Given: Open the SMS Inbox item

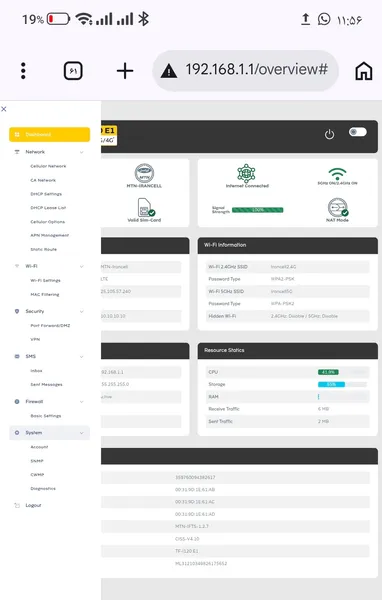Looking at the screenshot, I should point(36,371).
